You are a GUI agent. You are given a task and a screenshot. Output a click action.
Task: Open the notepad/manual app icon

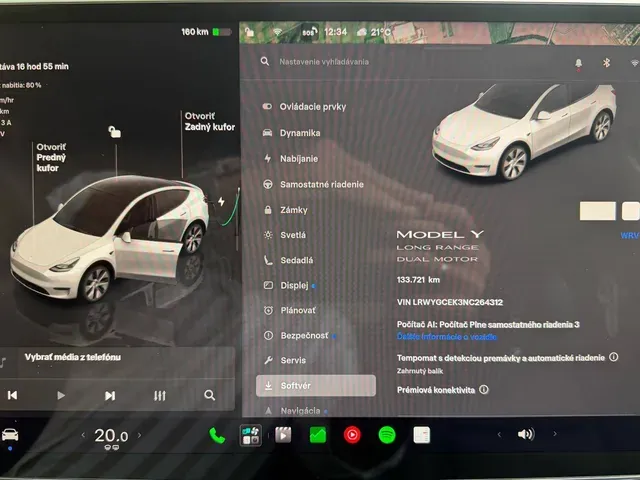click(422, 435)
